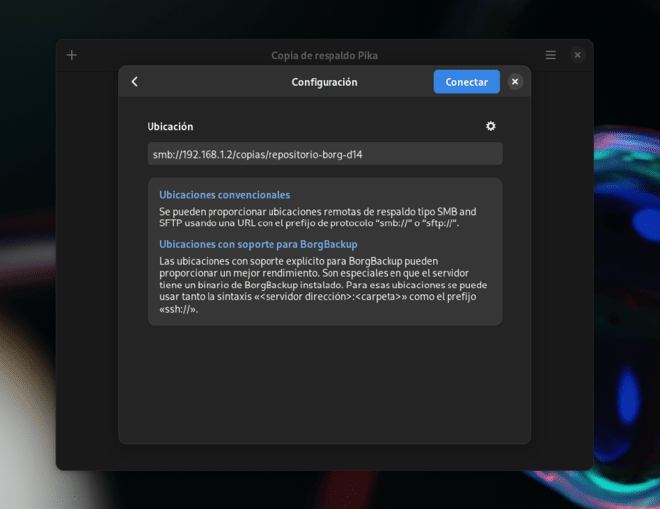Click the Ubicación URL input field

pos(325,154)
